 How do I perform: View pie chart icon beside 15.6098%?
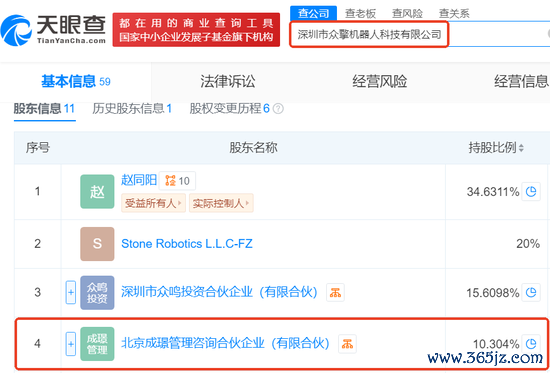coord(531,292)
